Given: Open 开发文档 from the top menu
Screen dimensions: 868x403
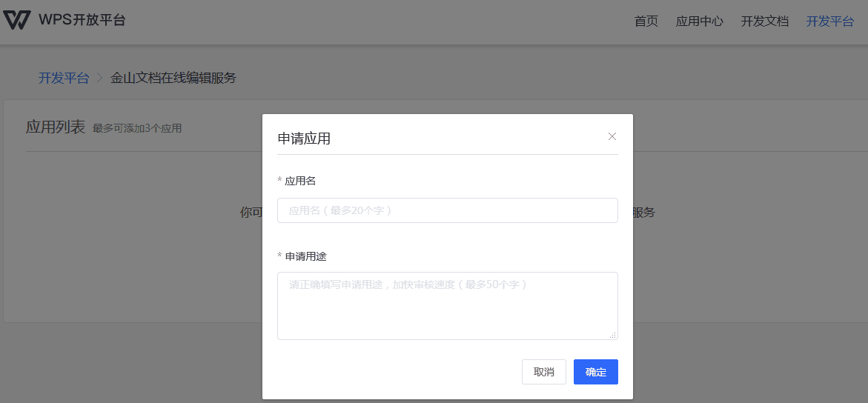Looking at the screenshot, I should 764,21.
